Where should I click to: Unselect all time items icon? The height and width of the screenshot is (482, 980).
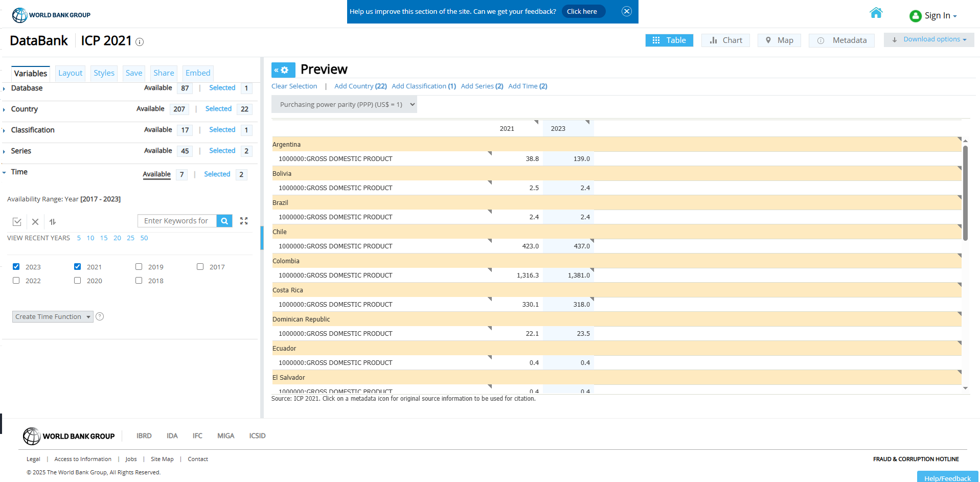[x=35, y=221]
